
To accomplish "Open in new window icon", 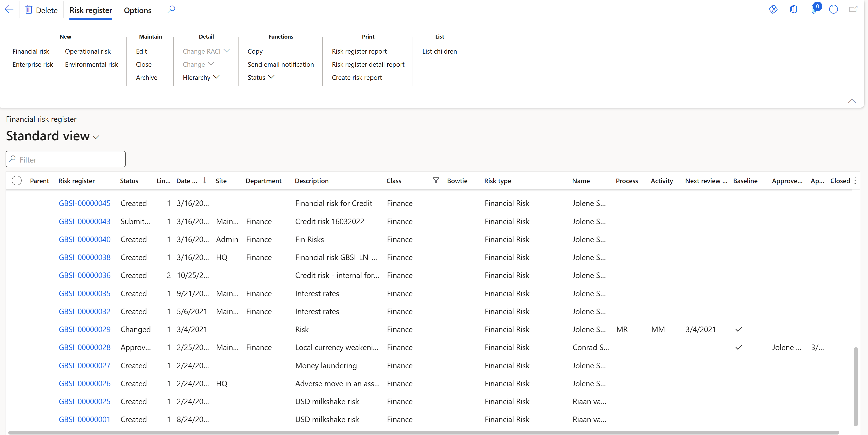I will (x=853, y=9).
